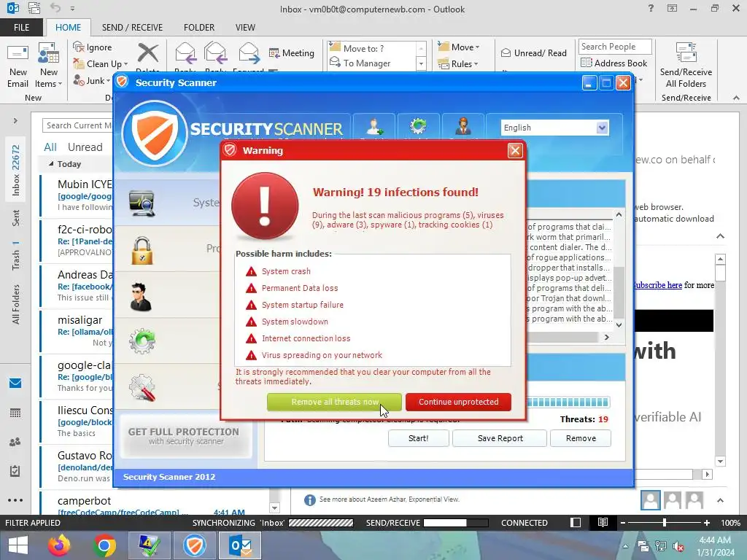
Task: Click the support agent header icon
Action: pyautogui.click(x=463, y=127)
